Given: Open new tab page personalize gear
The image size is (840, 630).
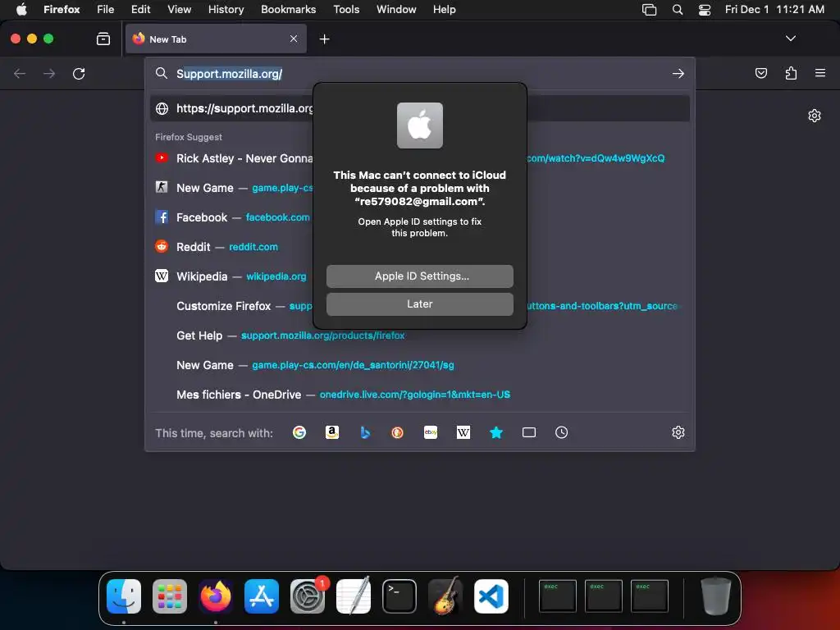Looking at the screenshot, I should click(815, 116).
